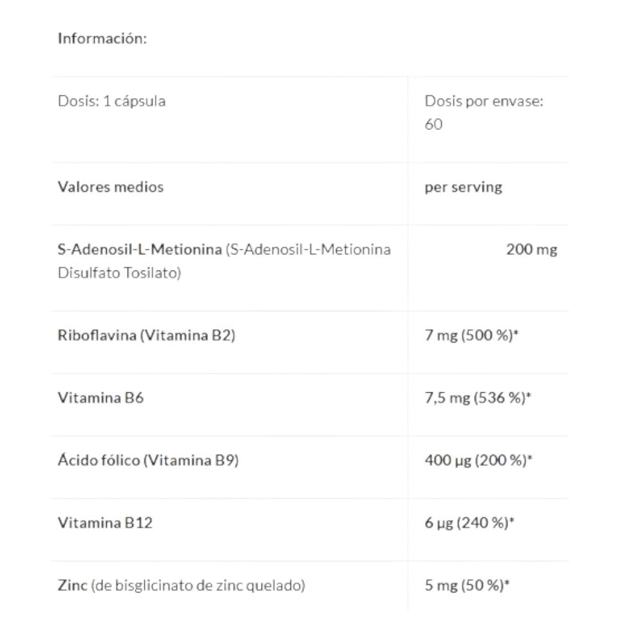Viewport: 644px width, 644px height.
Task: Select the '5 mg (50 %)*' value
Action: pos(468,585)
